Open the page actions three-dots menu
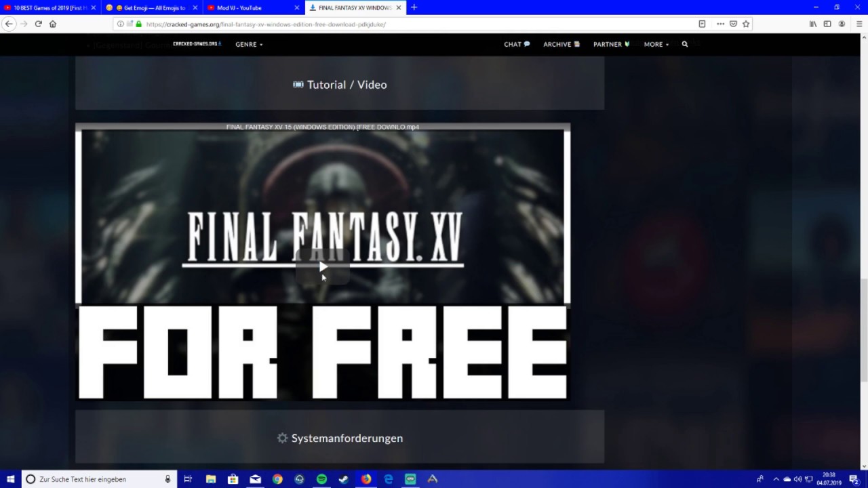The image size is (868, 488). point(720,24)
